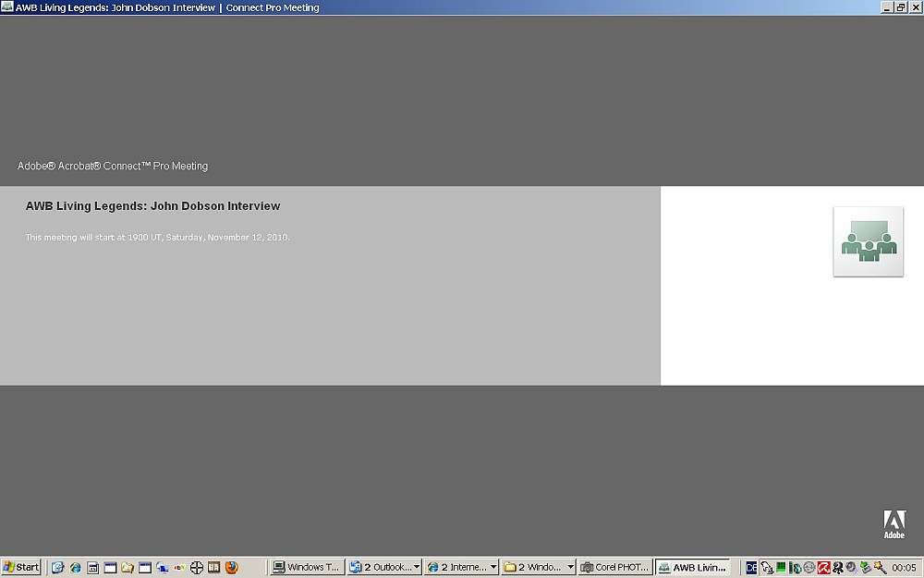
Task: Open the eBay shortcut in quick launch
Action: (179, 568)
